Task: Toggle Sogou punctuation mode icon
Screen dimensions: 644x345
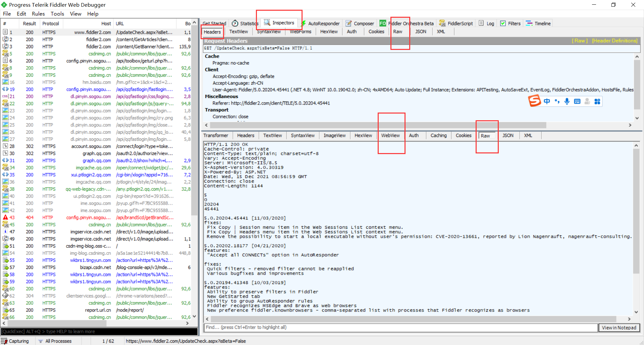Action: tap(557, 101)
